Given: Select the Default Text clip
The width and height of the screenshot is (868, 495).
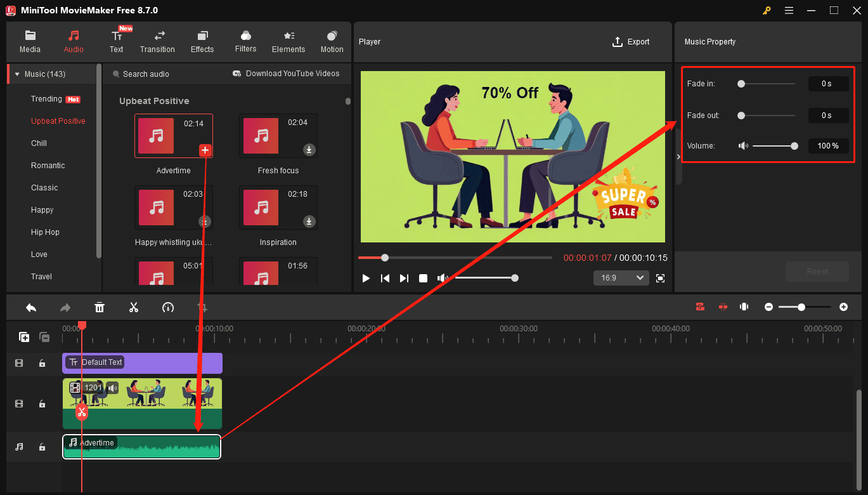Looking at the screenshot, I should (143, 363).
